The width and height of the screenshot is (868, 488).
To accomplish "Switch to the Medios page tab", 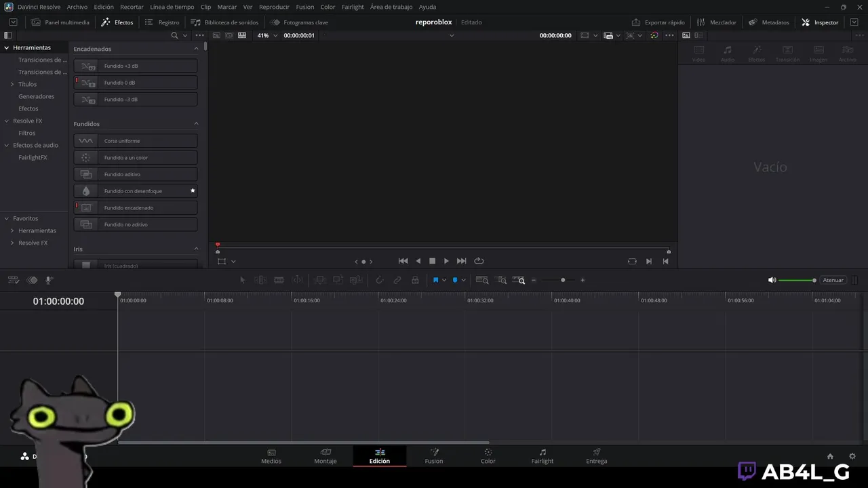I will point(271,456).
